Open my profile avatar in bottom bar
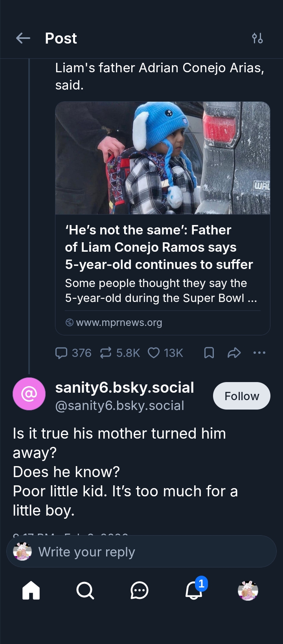Screen dimensions: 283x644 tap(248, 590)
